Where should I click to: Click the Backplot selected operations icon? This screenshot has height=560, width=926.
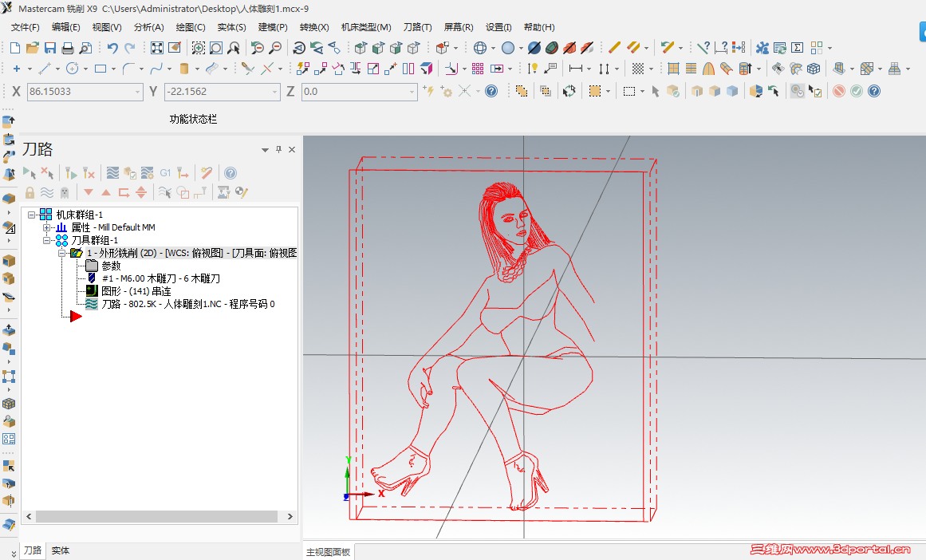[x=112, y=173]
